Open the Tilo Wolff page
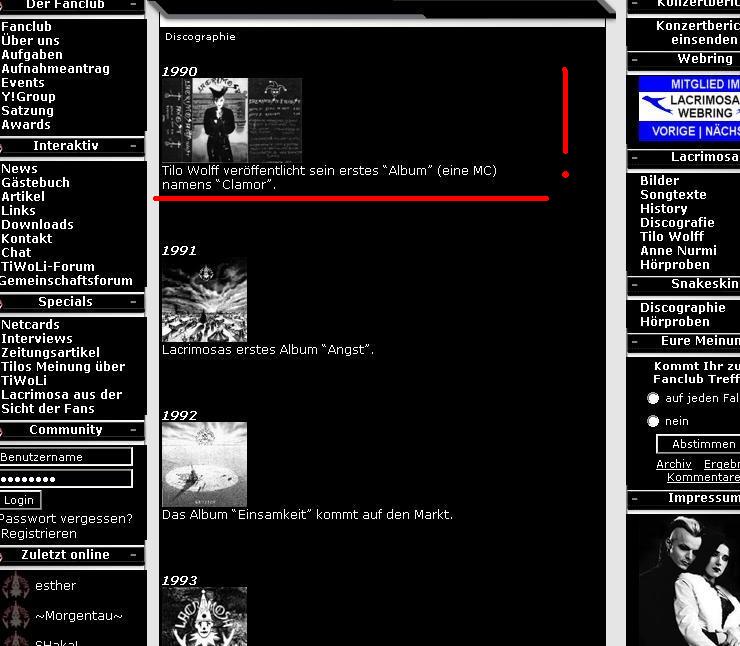740x646 pixels. click(x=672, y=236)
